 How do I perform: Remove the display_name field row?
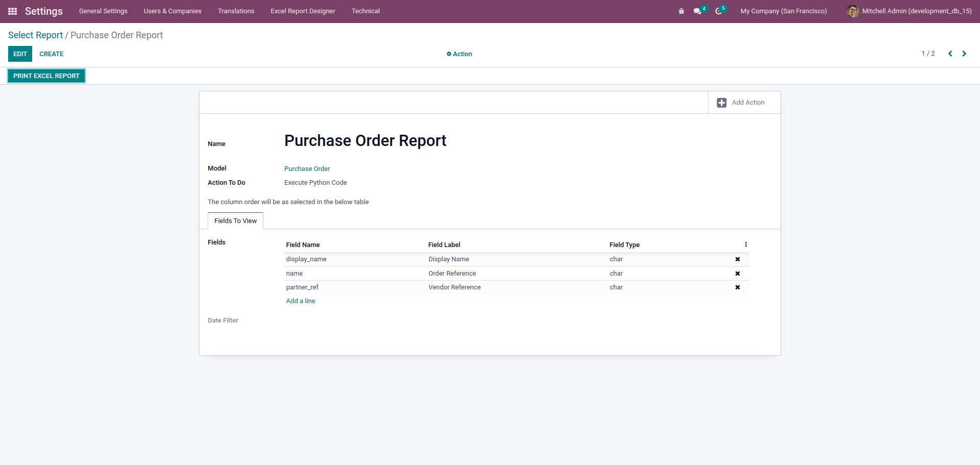pyautogui.click(x=738, y=259)
